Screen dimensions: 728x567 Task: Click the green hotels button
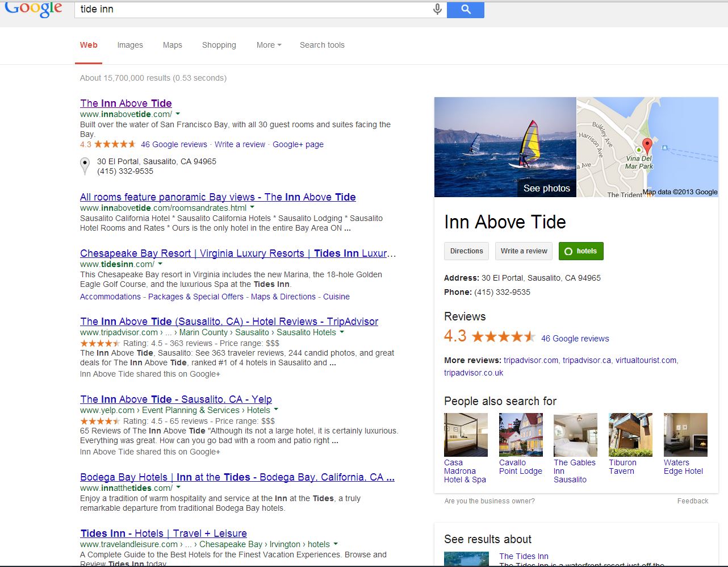coord(581,251)
